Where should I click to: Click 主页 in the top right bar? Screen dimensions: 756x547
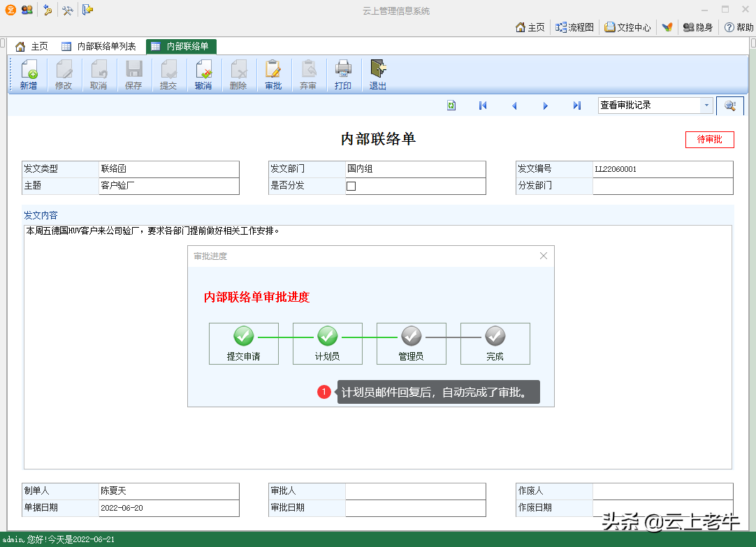[530, 27]
